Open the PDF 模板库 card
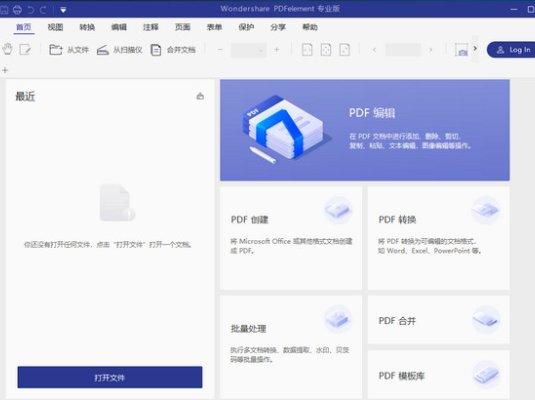The width and height of the screenshot is (535, 400). [438, 374]
